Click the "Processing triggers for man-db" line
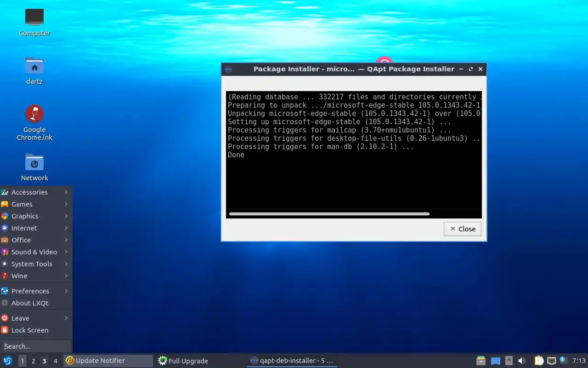This screenshot has height=368, width=588. pos(321,147)
